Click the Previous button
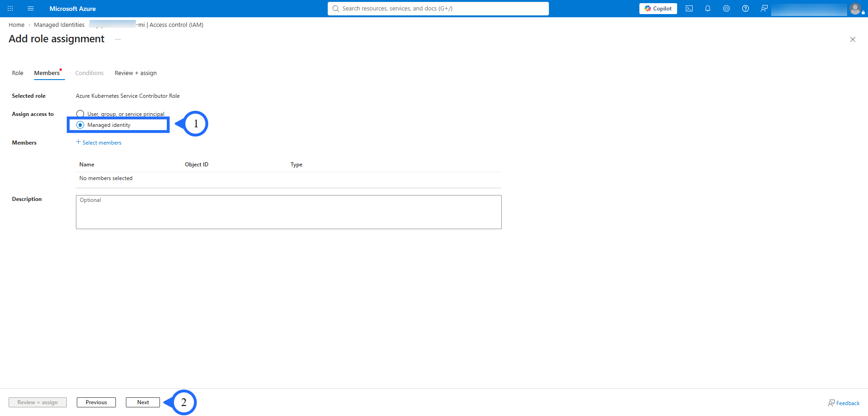The image size is (868, 416). tap(96, 402)
